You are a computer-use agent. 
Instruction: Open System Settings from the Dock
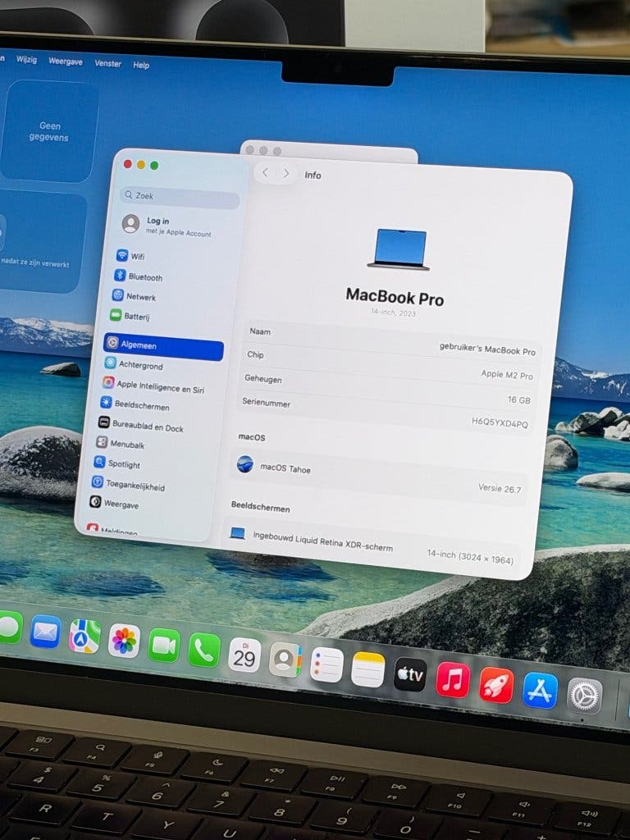tap(584, 696)
